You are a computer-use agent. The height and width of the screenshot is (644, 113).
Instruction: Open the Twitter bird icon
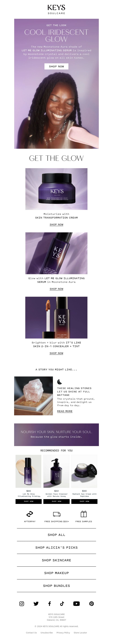pos(36,604)
